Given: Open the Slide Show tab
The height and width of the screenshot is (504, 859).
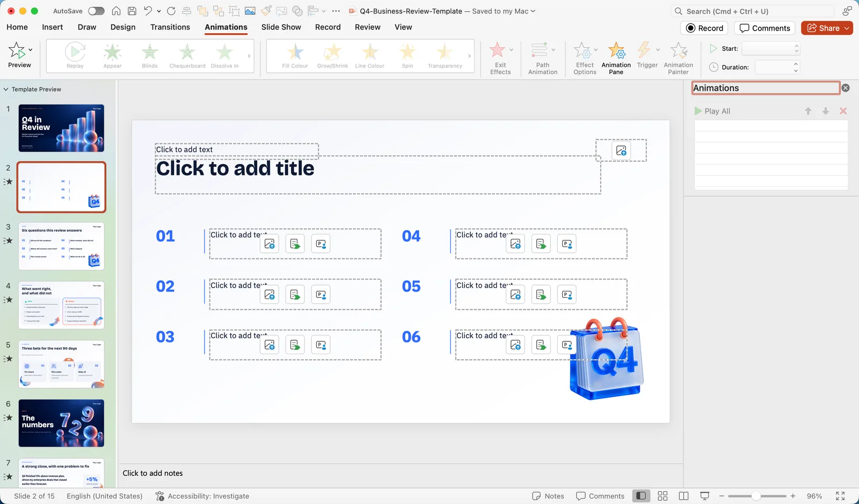Looking at the screenshot, I should coord(281,27).
